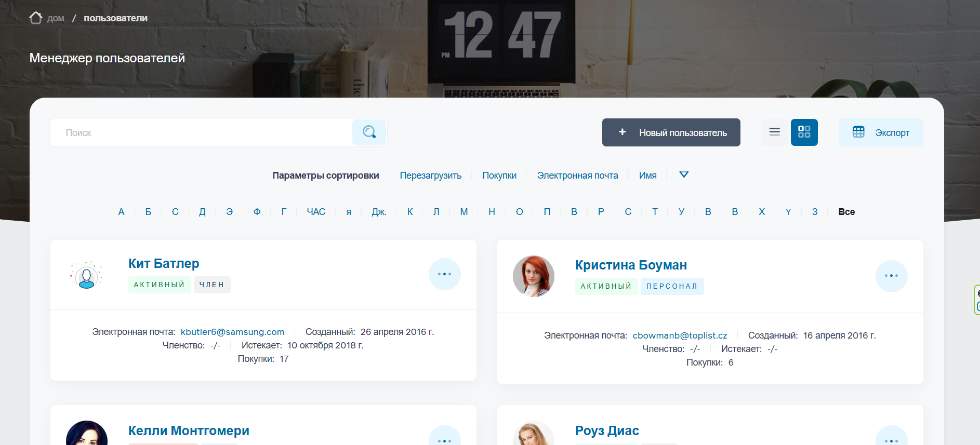
Task: Sort users by Покупки
Action: coord(499,176)
